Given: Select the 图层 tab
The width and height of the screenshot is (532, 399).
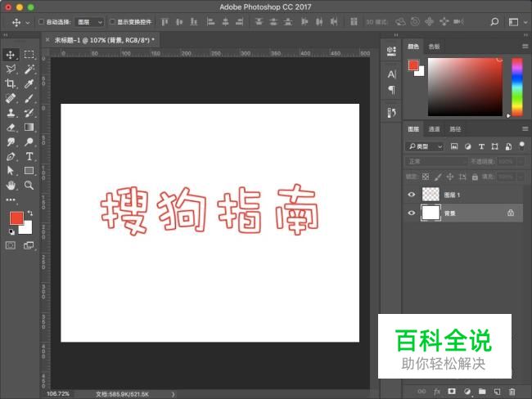Looking at the screenshot, I should (x=413, y=129).
